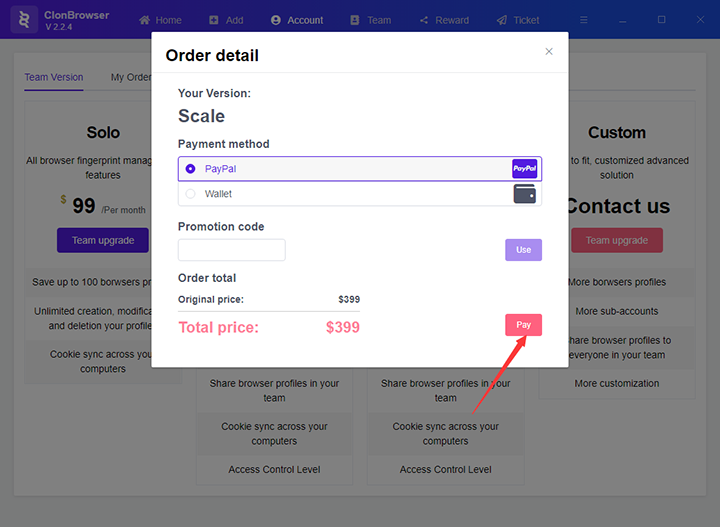Open the Add profile menu item
This screenshot has width=720, height=527.
tap(226, 20)
